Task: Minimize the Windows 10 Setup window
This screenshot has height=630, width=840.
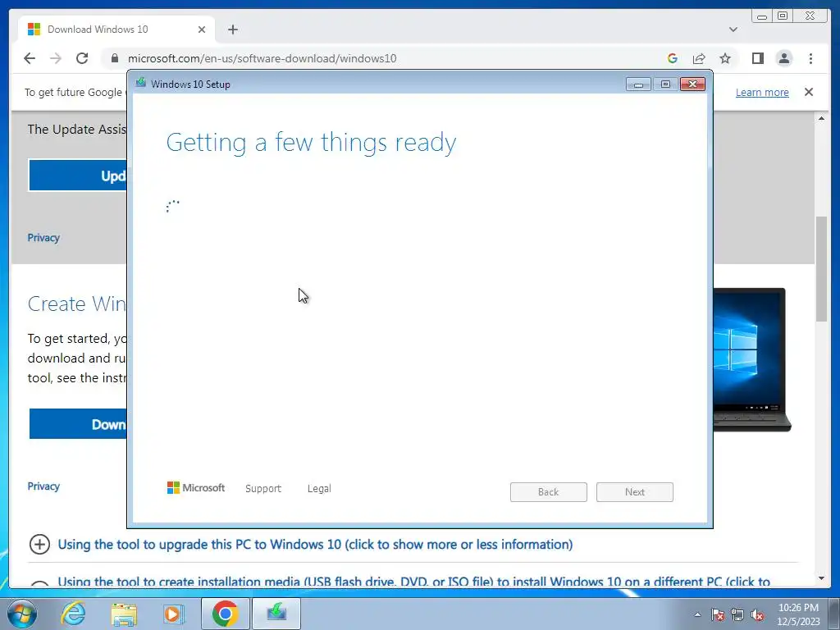Action: coord(638,84)
